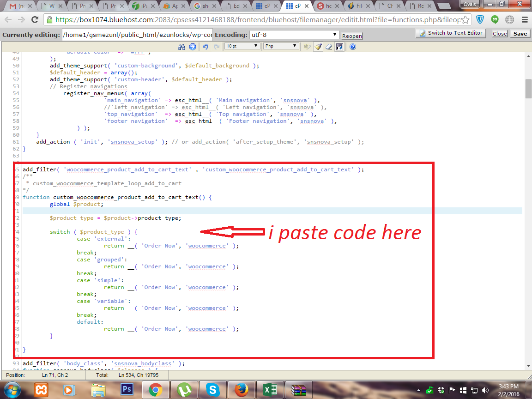532x399 pixels.
Task: Reload the page in Chrome
Action: (x=35, y=20)
